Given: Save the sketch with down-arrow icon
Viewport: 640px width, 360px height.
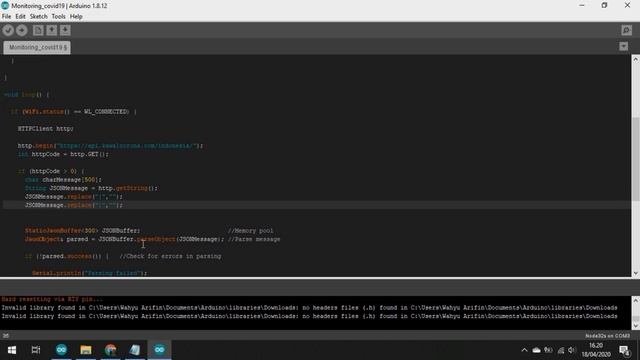Looking at the screenshot, I should pos(65,30).
